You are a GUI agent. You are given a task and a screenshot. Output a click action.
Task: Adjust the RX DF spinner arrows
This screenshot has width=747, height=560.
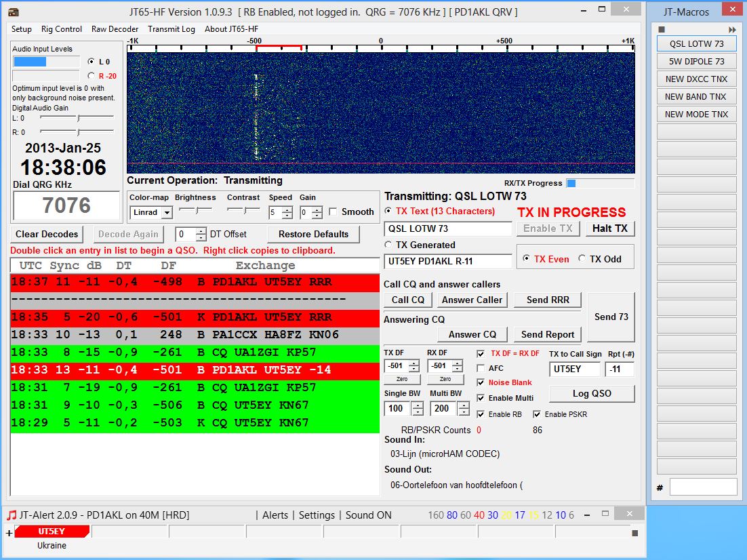[458, 366]
